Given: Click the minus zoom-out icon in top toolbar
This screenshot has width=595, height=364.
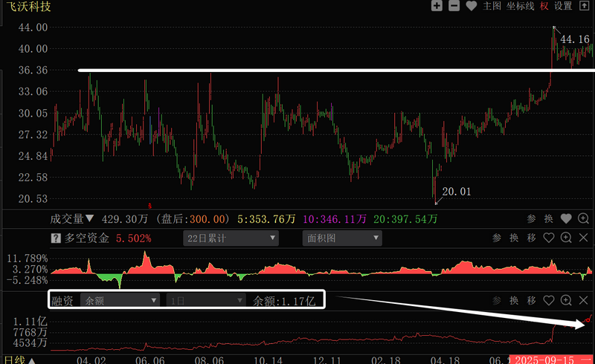Looking at the screenshot, I should click(x=454, y=6).
